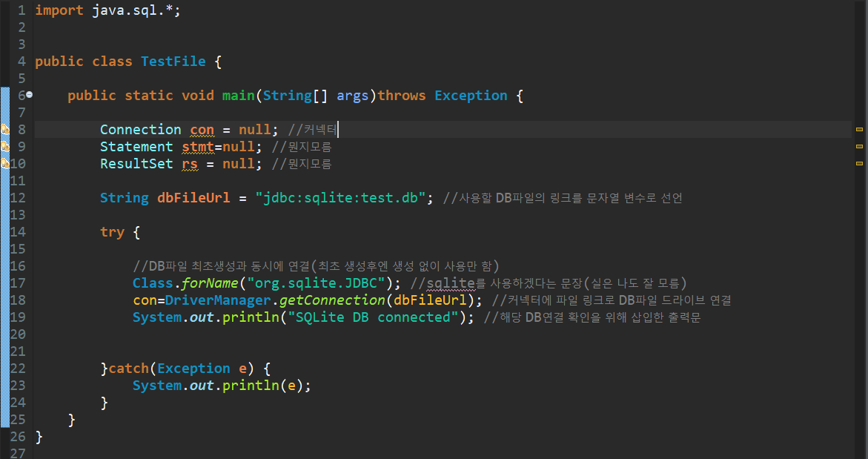Click the "SQLite DB connected" string
This screenshot has width=868, height=459.
pyautogui.click(x=373, y=317)
